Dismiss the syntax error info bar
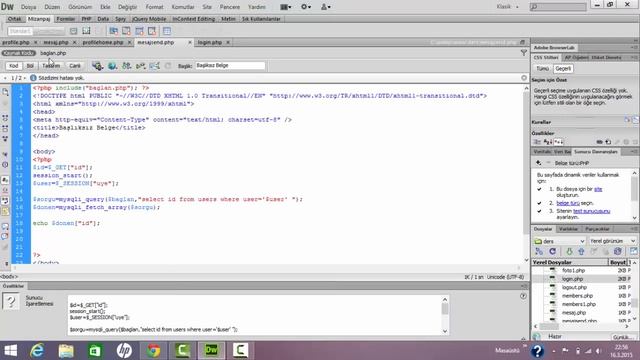This screenshot has height=360, width=640. pos(524,78)
